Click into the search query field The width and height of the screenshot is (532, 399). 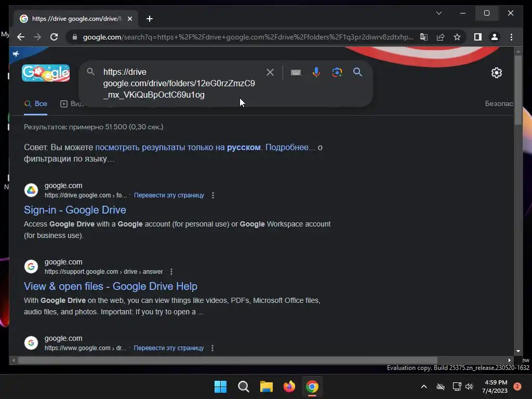179,84
